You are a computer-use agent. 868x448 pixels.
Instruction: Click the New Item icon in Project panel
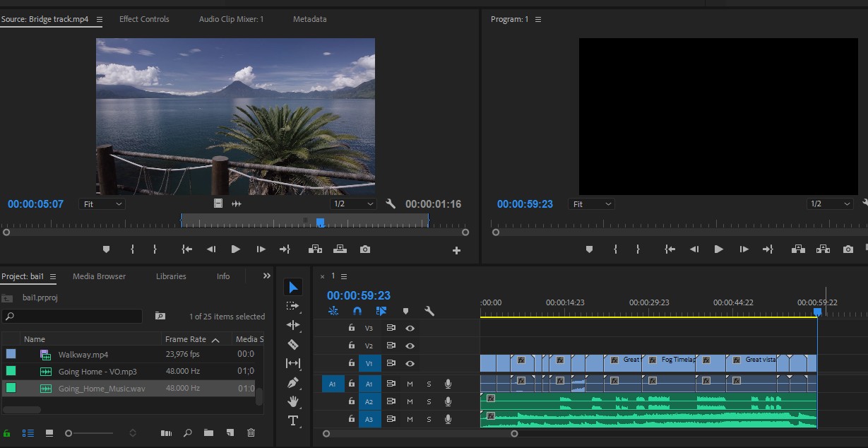tap(230, 432)
